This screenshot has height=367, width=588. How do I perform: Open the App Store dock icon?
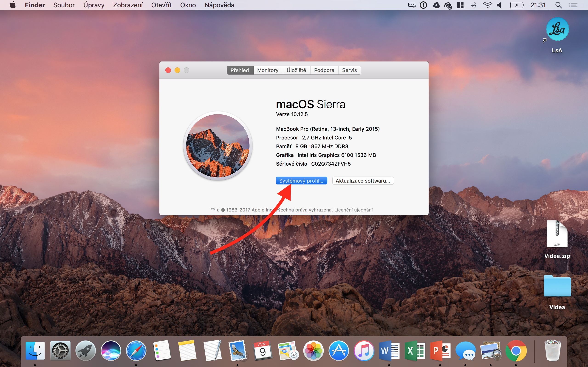coord(339,351)
